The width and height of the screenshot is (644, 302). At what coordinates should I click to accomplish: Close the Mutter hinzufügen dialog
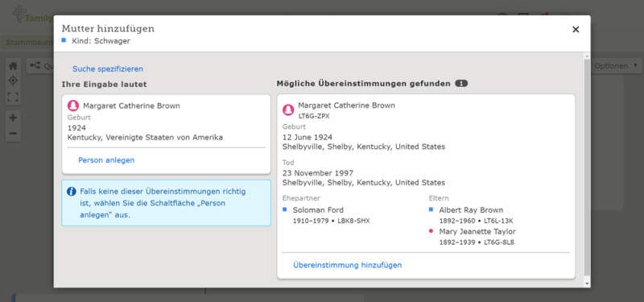pyautogui.click(x=576, y=30)
